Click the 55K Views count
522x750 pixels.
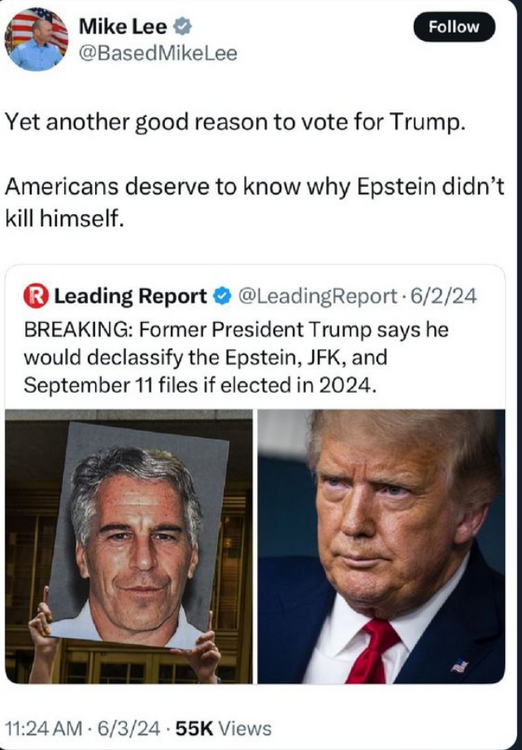point(223,728)
